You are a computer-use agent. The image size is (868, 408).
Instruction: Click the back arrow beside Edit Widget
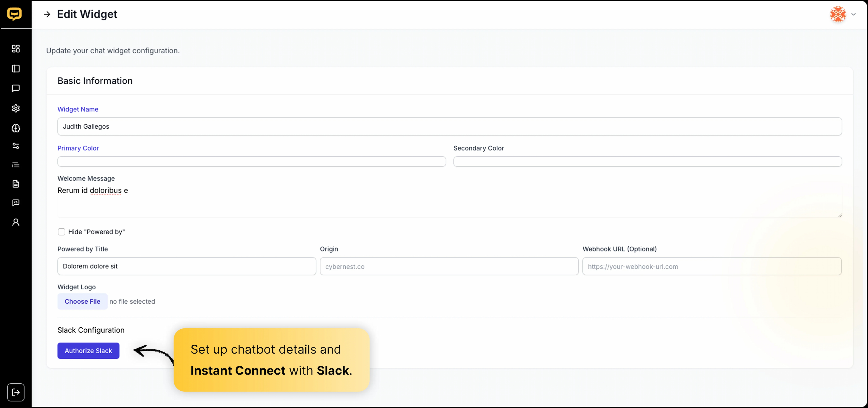[47, 14]
